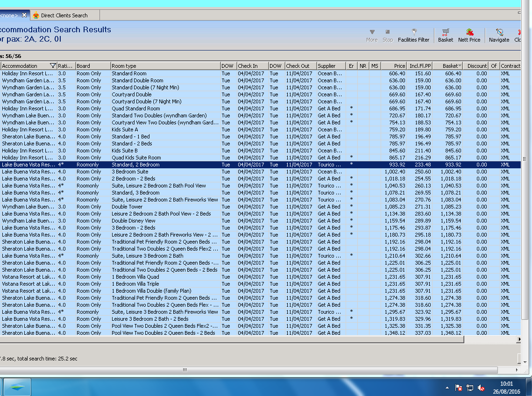Click the lower window horizontal scrollbar thumb
The height and width of the screenshot is (396, 532).
coord(248,370)
